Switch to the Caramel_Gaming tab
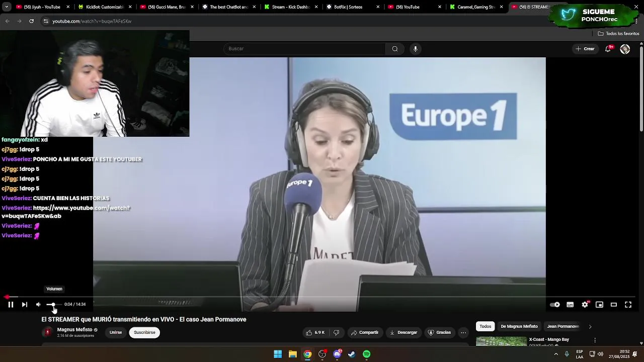 pos(476,7)
